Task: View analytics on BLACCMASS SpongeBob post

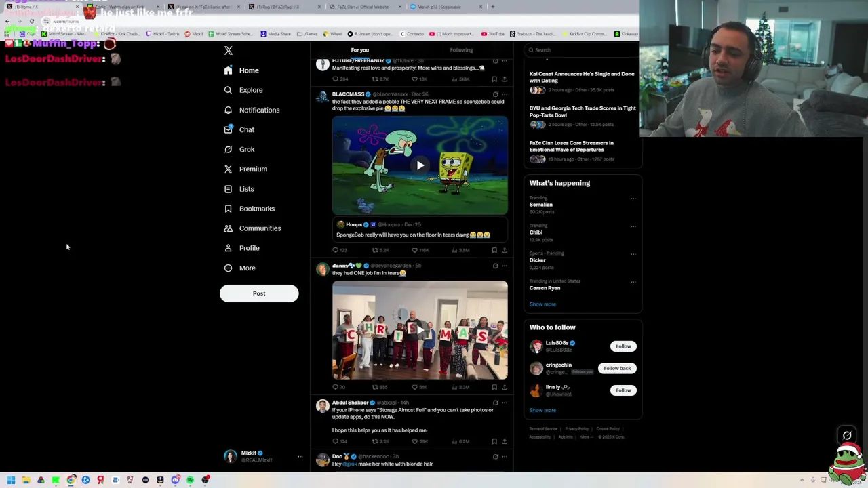Action: 460,250
